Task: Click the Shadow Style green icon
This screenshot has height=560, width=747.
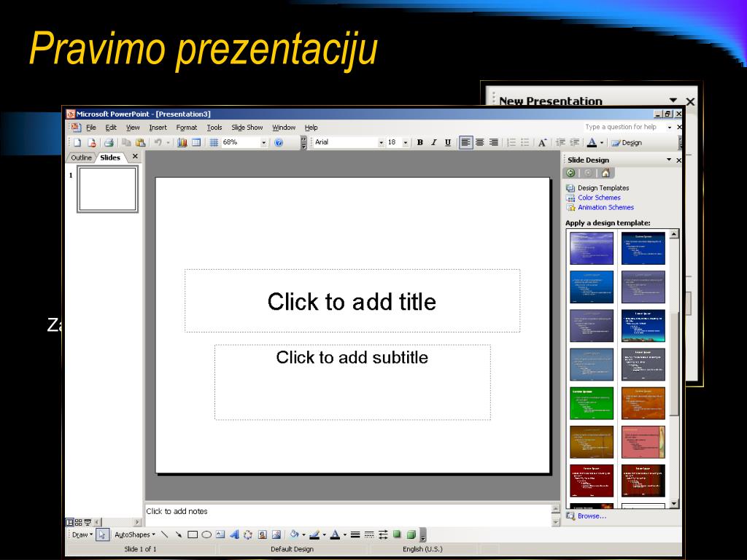Action: point(397,534)
